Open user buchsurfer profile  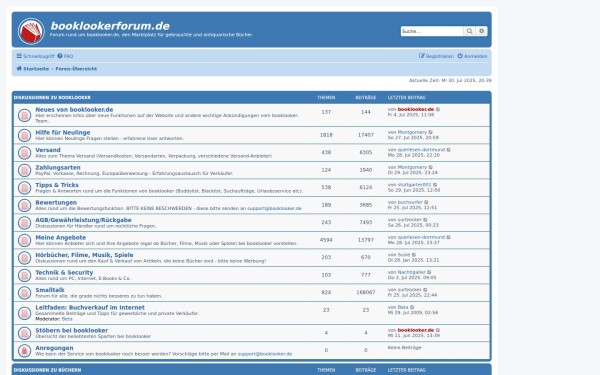pos(410,202)
